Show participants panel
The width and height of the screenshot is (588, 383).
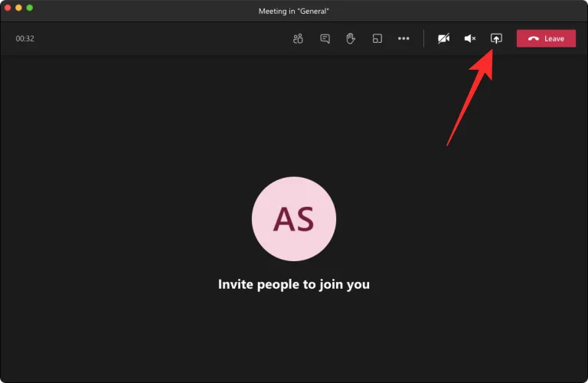[x=298, y=38]
